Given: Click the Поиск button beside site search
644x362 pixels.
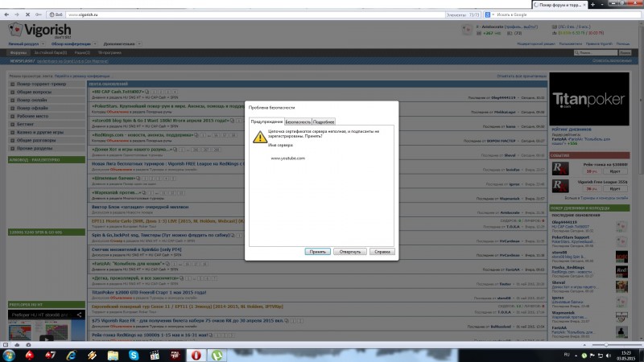Looking at the screenshot, I should [x=625, y=52].
